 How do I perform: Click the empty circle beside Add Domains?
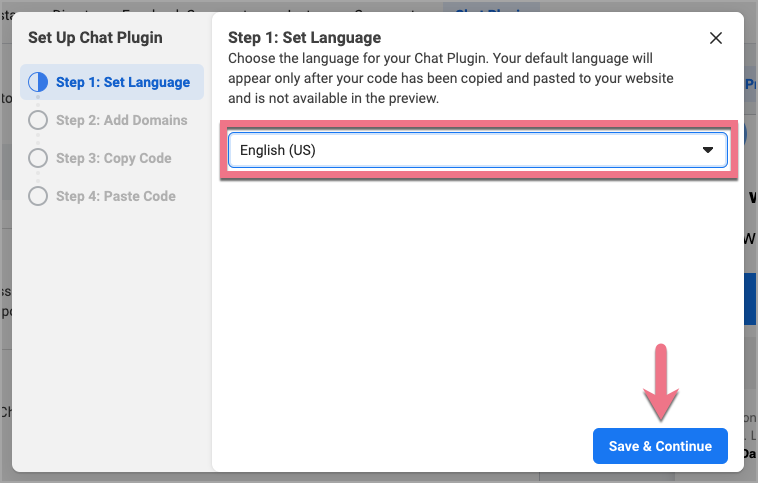[38, 120]
